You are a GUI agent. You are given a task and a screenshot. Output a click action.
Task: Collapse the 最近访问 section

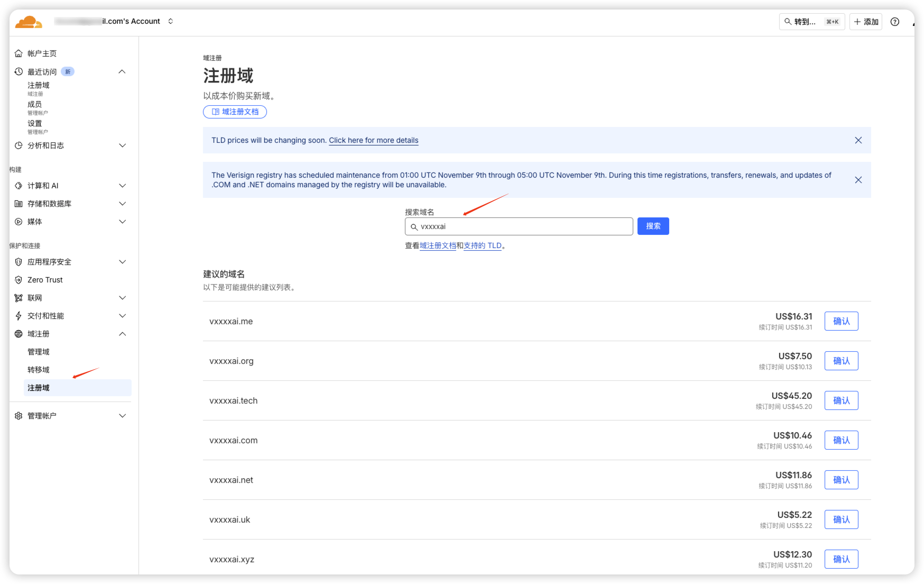[122, 71]
